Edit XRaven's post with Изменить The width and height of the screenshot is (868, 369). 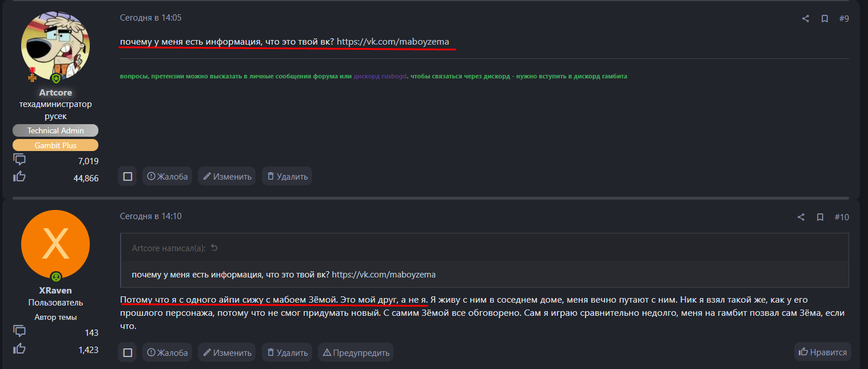click(x=227, y=352)
